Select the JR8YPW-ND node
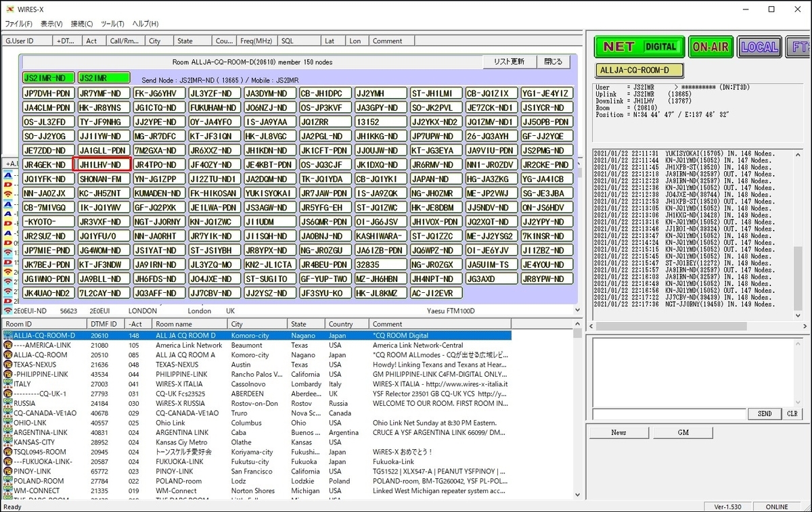812x512 pixels. (547, 279)
